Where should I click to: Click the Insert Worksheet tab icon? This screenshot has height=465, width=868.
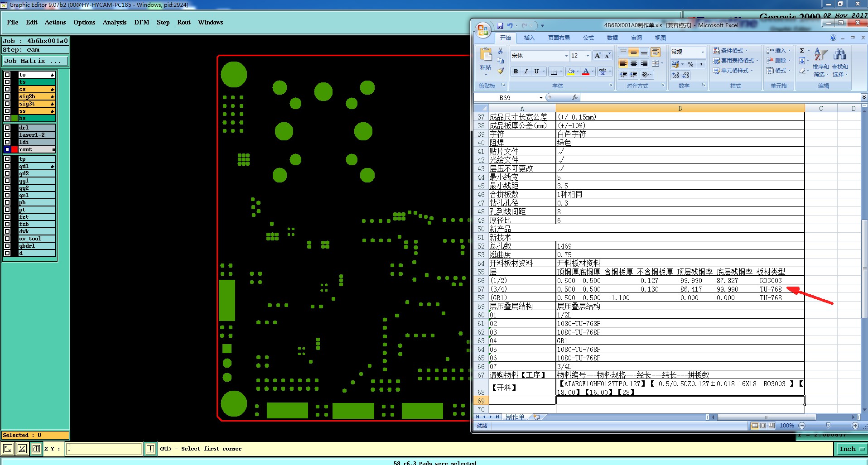(x=536, y=417)
